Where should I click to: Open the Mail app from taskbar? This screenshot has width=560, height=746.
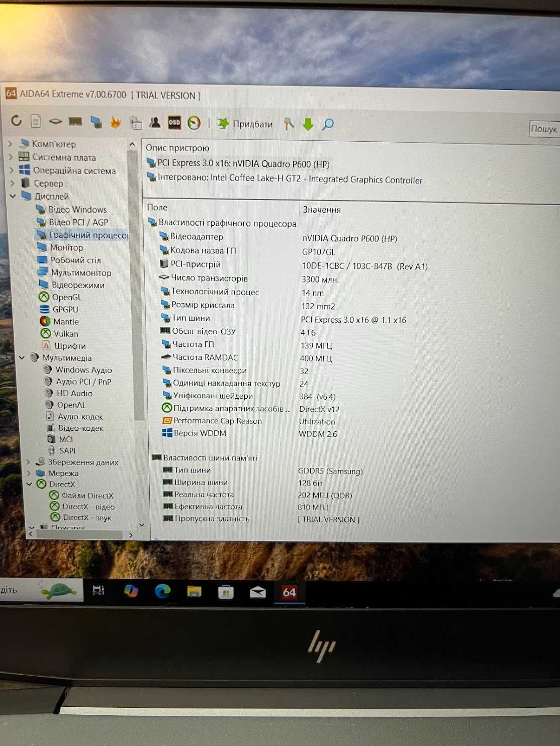coord(258,592)
